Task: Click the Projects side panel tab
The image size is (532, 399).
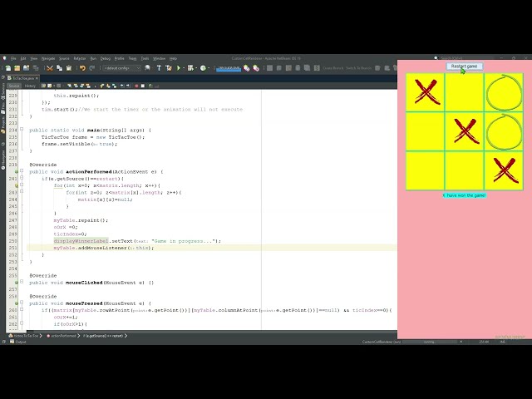Action: [3, 126]
